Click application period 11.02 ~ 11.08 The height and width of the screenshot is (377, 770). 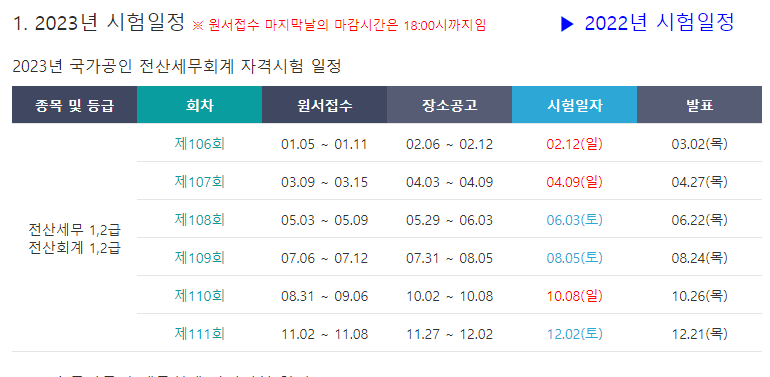tap(324, 335)
